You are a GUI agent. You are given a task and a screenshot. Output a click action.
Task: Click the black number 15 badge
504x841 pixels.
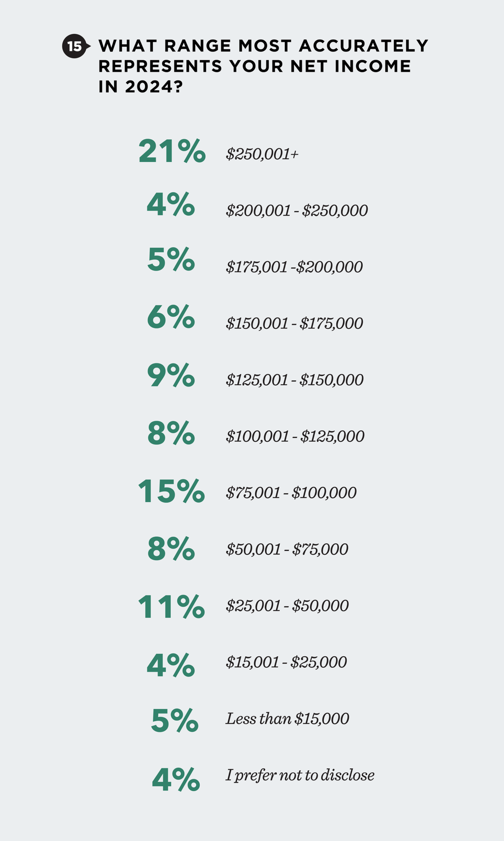pos(75,46)
